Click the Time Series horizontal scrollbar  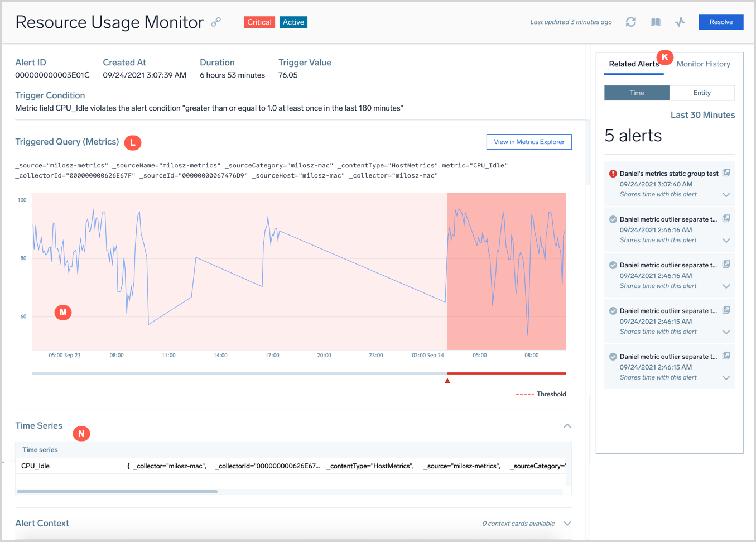[117, 492]
